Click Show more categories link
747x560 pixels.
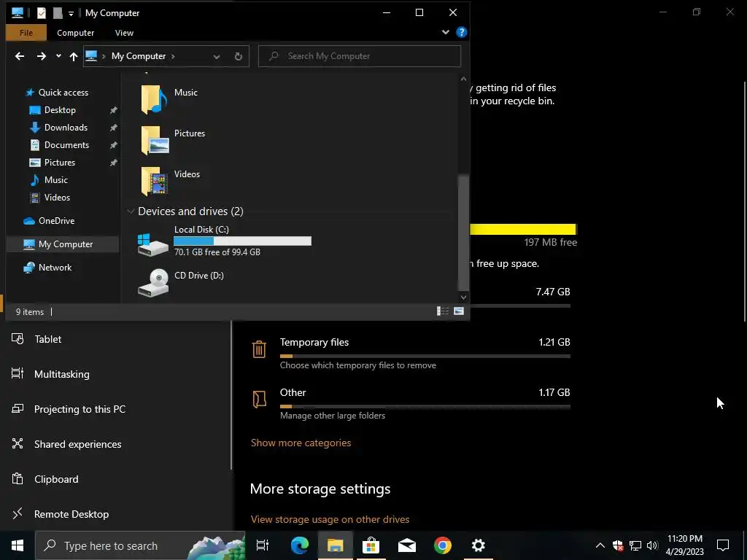pos(301,443)
